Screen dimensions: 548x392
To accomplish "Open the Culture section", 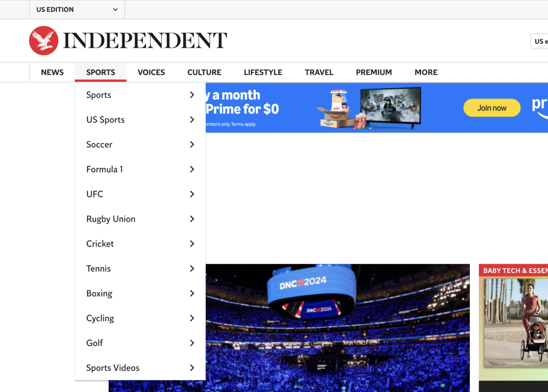I will tap(204, 72).
